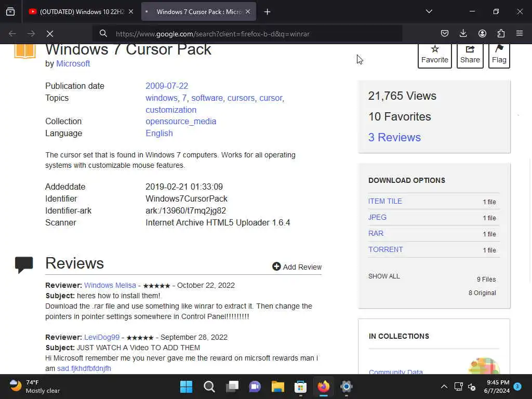Viewport: 532px width, 399px height.
Task: Open reviewer LeviDog99 profile
Action: pyautogui.click(x=102, y=337)
